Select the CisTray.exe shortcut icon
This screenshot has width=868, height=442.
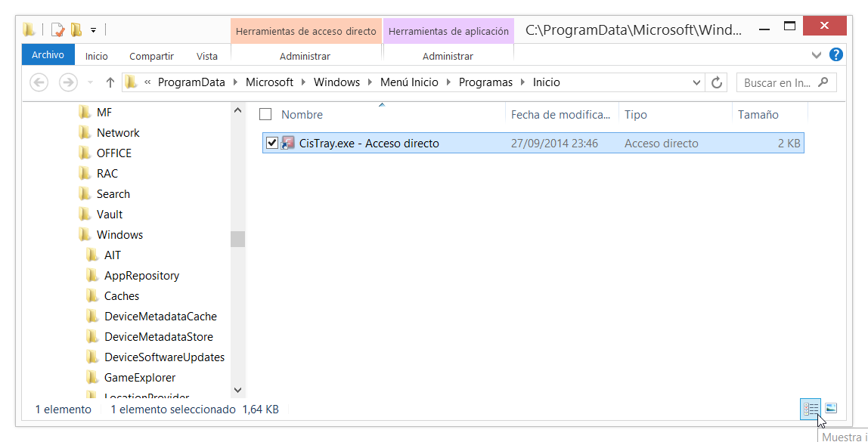pos(288,144)
